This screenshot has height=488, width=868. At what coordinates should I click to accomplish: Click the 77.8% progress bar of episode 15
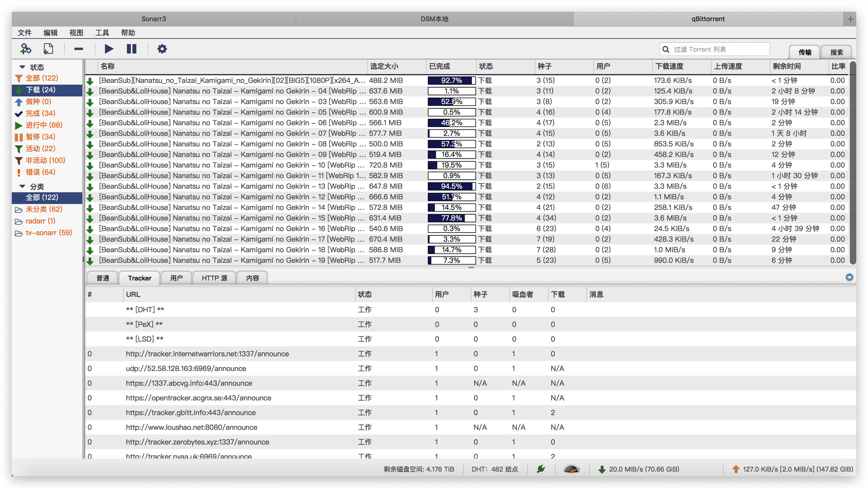[x=452, y=218]
